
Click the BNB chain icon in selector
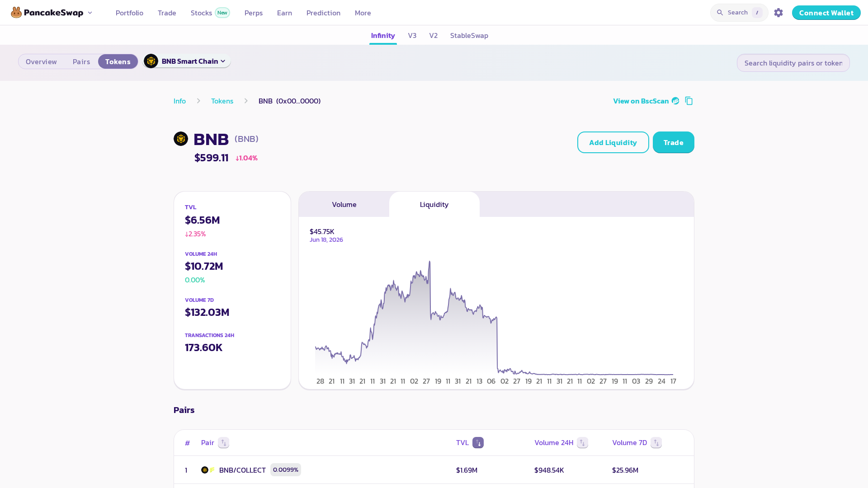[x=151, y=61]
